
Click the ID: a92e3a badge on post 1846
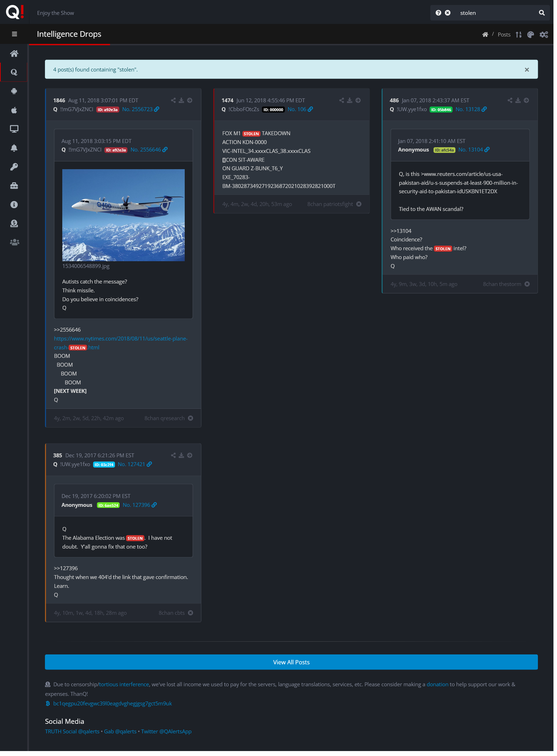pyautogui.click(x=108, y=110)
